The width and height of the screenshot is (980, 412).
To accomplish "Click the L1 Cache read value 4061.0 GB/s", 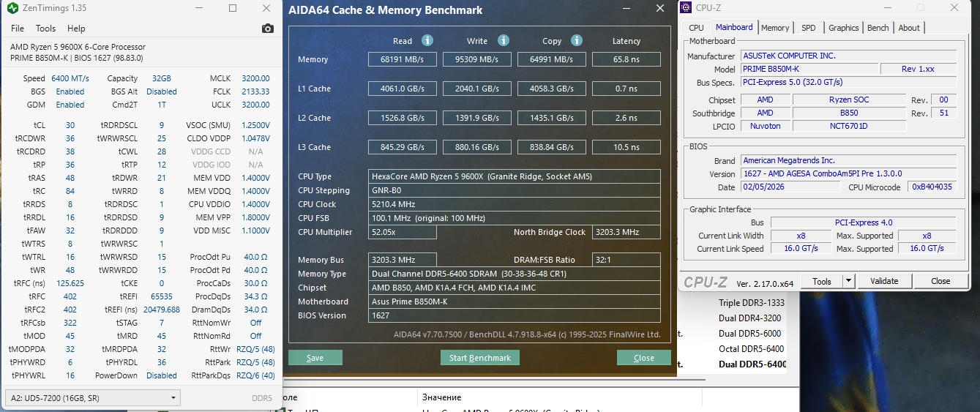I will coord(403,89).
